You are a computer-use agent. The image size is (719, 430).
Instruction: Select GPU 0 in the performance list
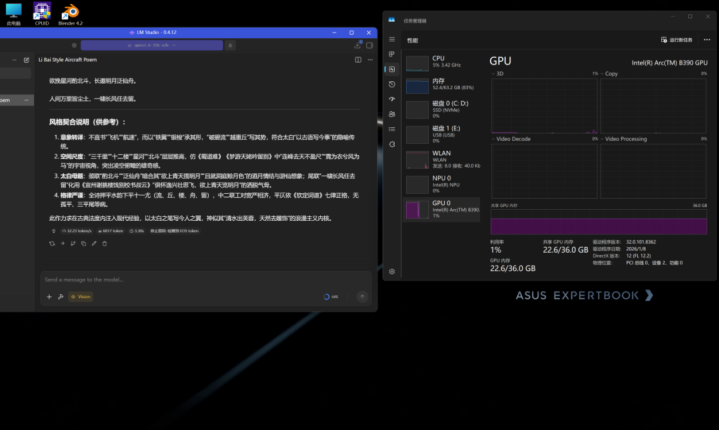pos(442,209)
